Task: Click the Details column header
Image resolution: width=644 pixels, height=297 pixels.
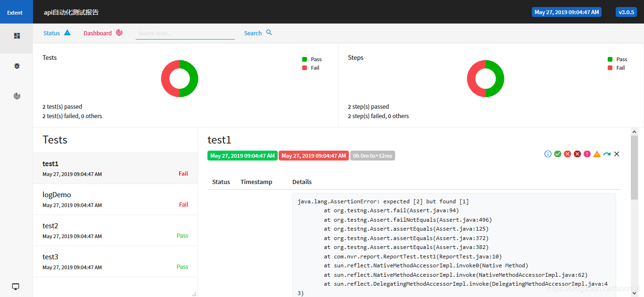Action: [x=302, y=182]
